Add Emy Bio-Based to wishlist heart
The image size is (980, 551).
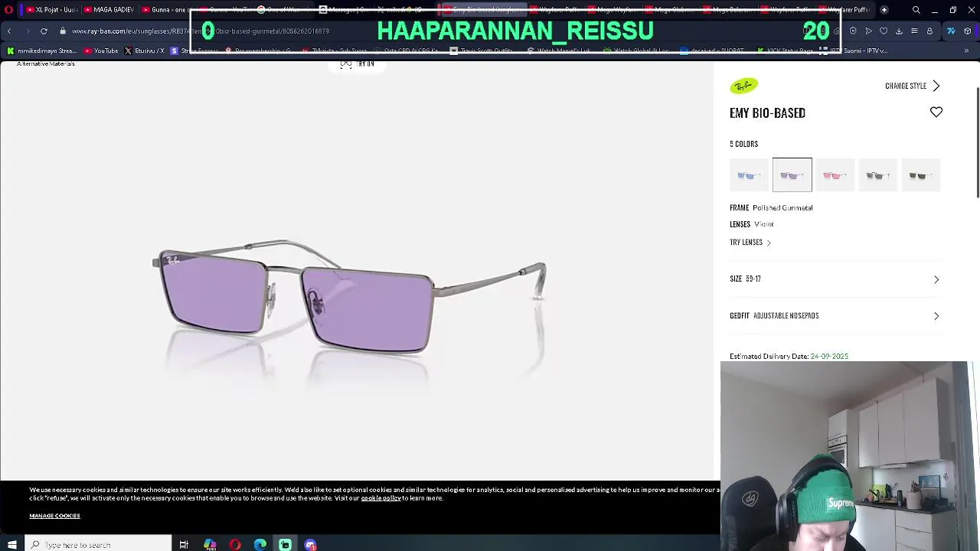click(936, 112)
